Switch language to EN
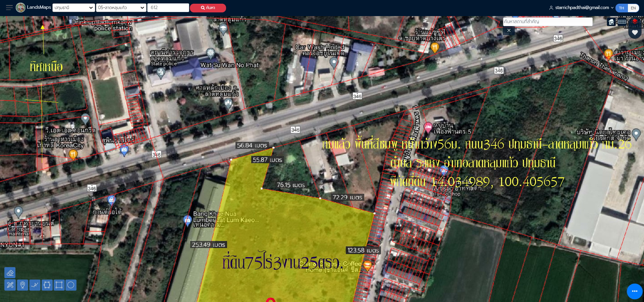Screen dimensions: 644x302 coord(633,8)
